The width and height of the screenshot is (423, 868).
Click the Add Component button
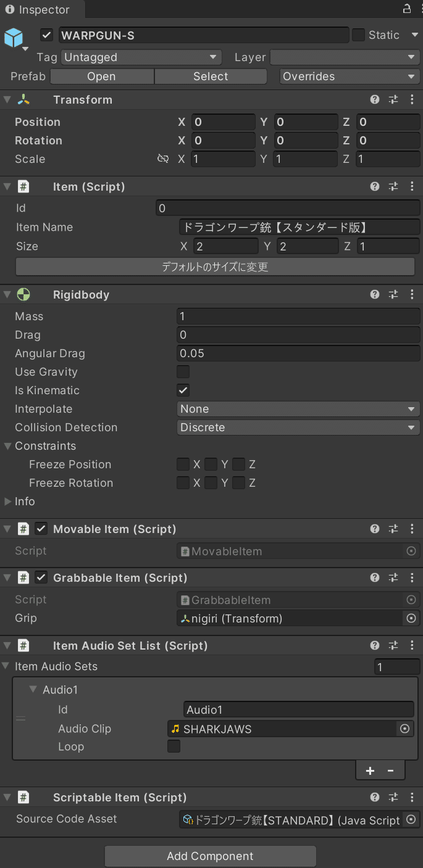click(x=211, y=856)
